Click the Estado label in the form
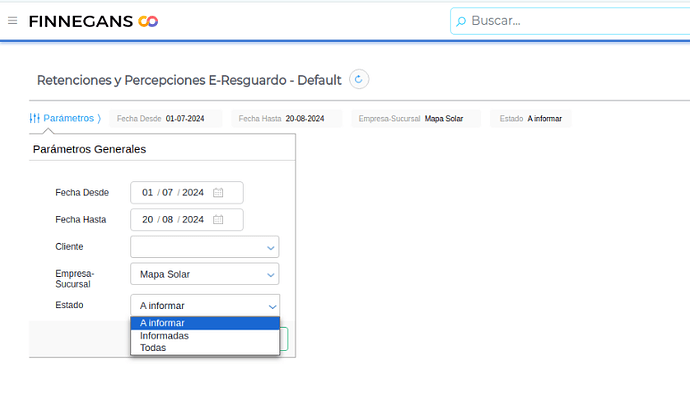Viewport: 690px width, 401px height. coord(69,305)
